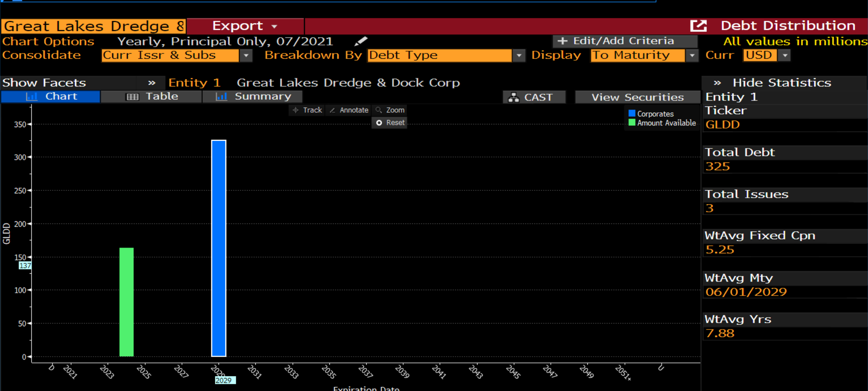The image size is (868, 391).
Task: Select the To Maturity display field
Action: pos(638,55)
